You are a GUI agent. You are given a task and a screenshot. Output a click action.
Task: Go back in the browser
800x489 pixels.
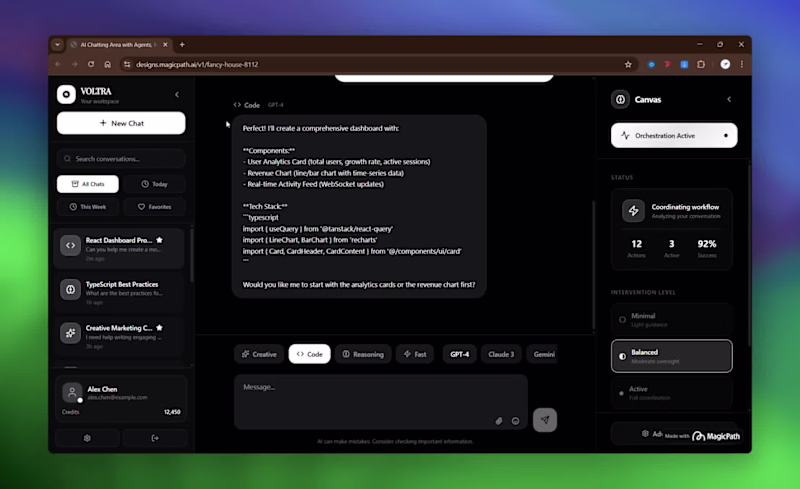tap(58, 64)
